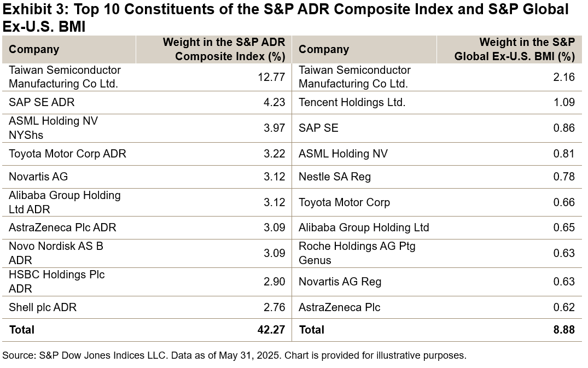Select the 42.27 total weight value
This screenshot has width=588, height=368.
[x=271, y=330]
